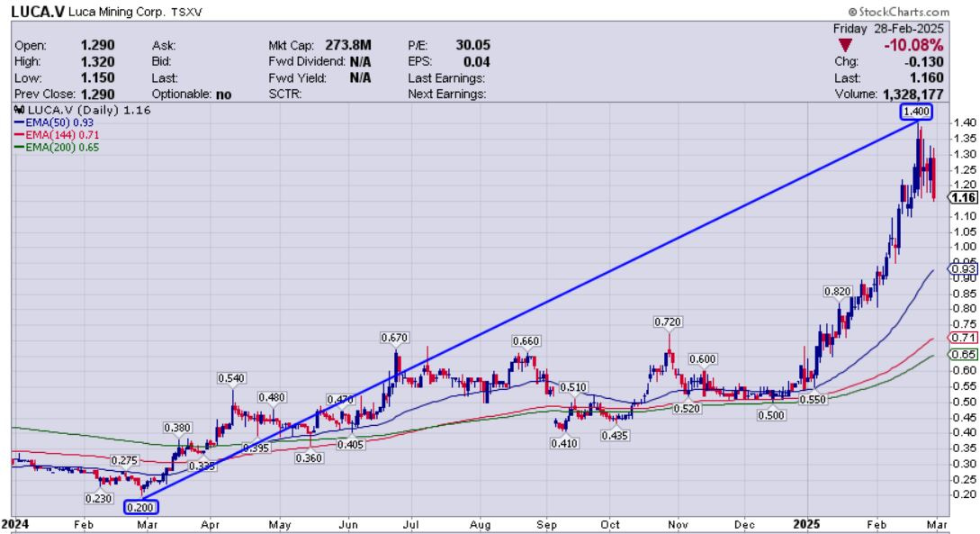Click the -10.08% percent change

click(913, 45)
